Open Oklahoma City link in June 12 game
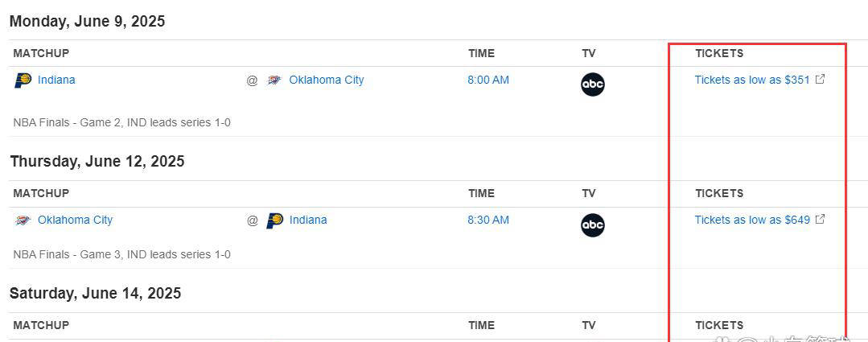 [x=75, y=220]
